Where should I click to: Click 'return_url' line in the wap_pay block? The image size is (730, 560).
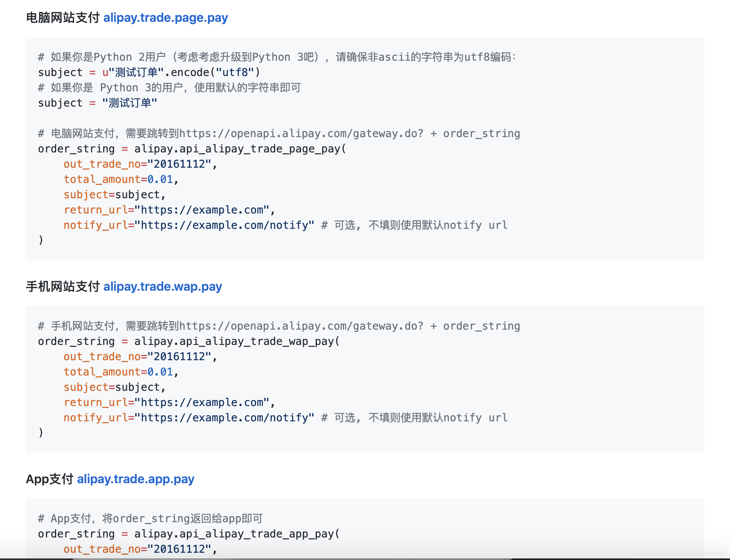tap(169, 402)
